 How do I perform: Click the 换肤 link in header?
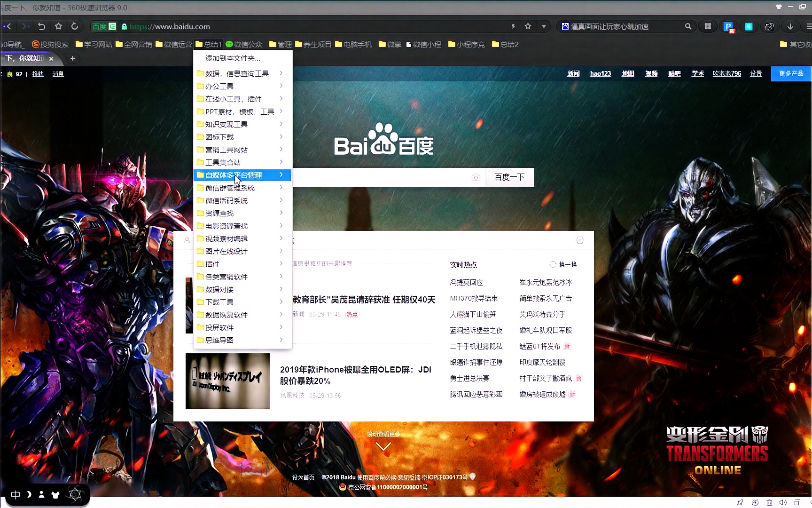click(x=38, y=74)
